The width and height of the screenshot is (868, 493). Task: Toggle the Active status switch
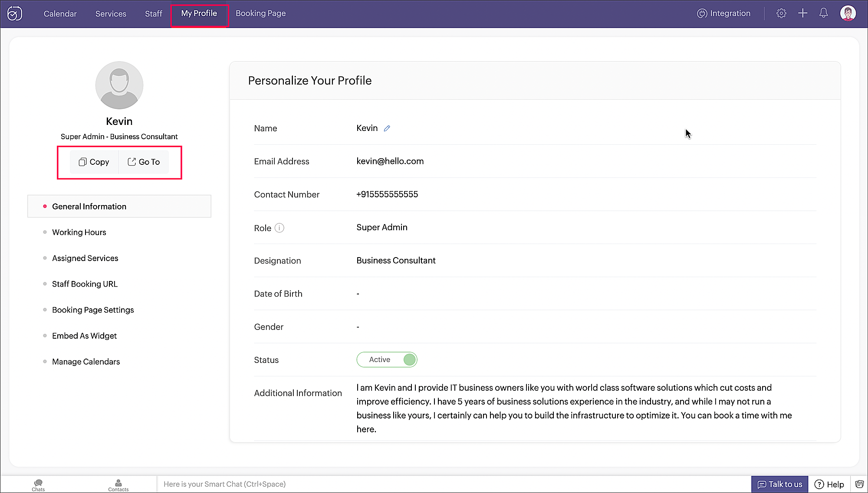[387, 359]
